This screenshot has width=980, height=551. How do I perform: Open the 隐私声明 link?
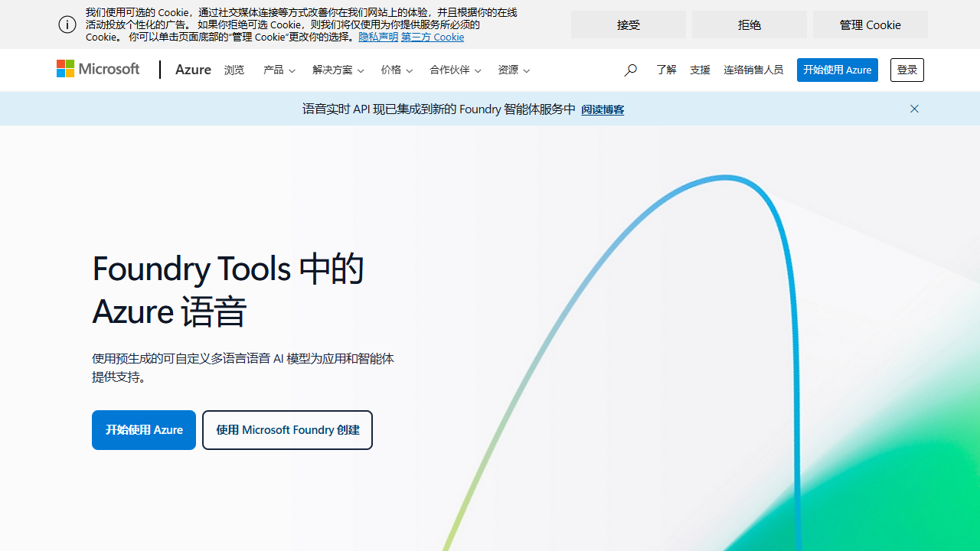[x=378, y=37]
